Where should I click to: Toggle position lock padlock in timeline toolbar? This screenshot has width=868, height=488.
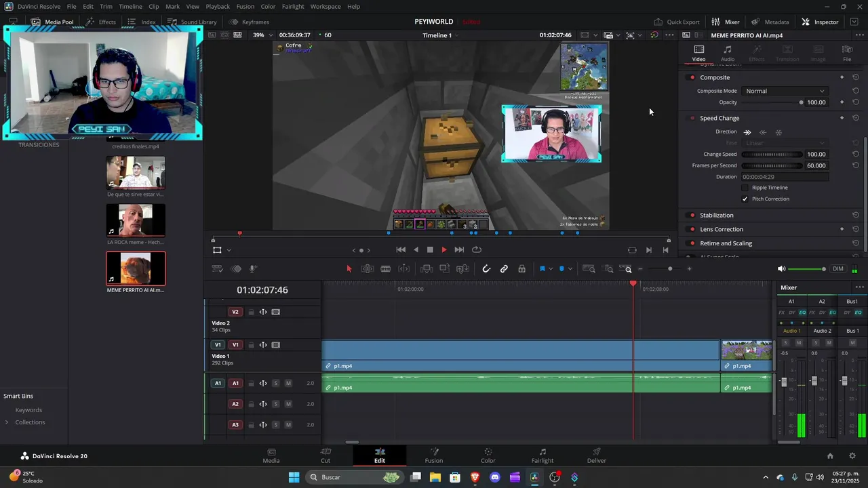click(x=521, y=269)
